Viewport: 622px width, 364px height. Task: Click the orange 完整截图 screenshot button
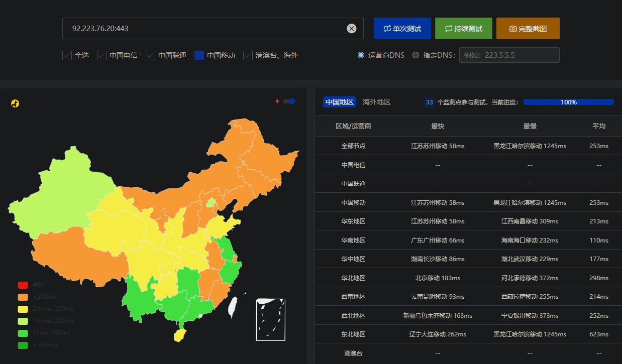click(528, 29)
